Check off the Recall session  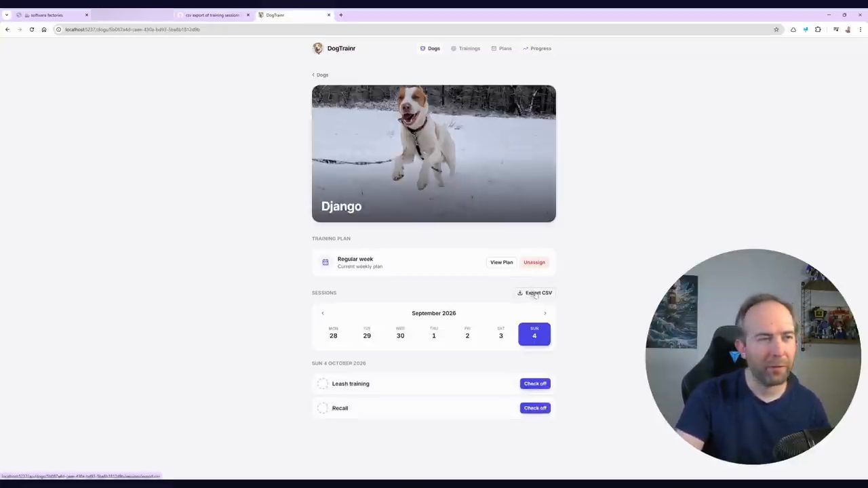(535, 408)
